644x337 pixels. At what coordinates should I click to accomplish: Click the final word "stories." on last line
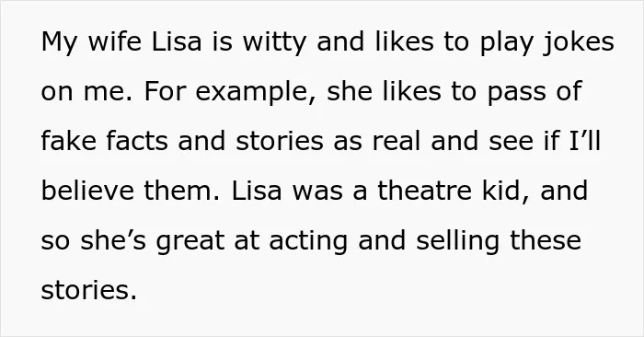click(88, 290)
